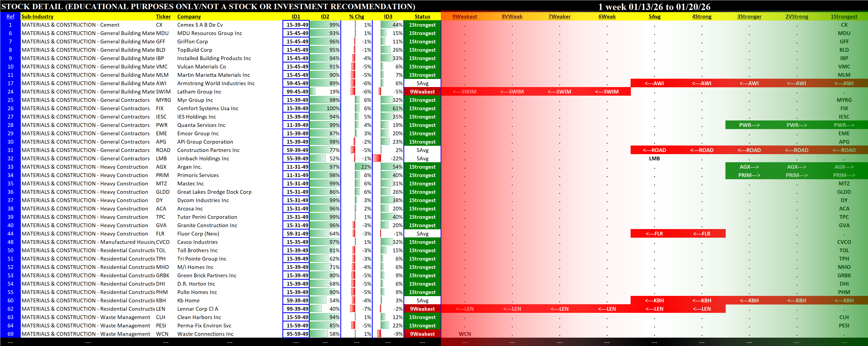Image resolution: width=868 pixels, height=346 pixels.
Task: Click the red SWIM arrow under 9Weakest
Action: 464,92
